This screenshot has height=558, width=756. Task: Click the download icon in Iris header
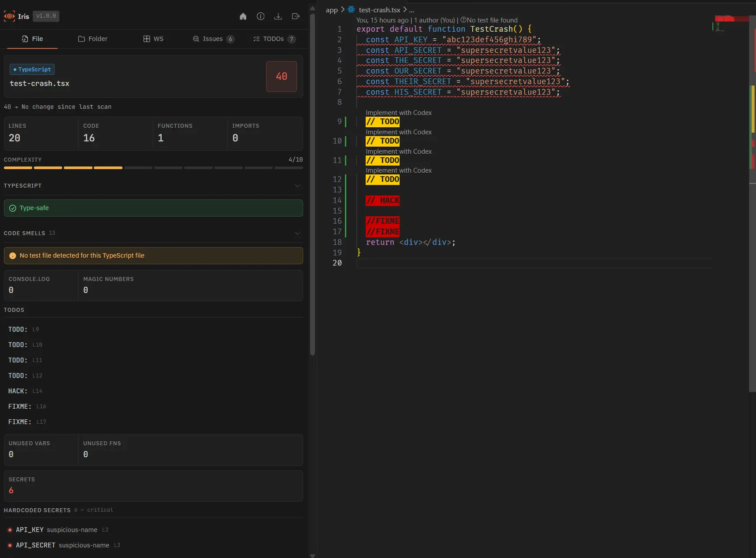278,16
